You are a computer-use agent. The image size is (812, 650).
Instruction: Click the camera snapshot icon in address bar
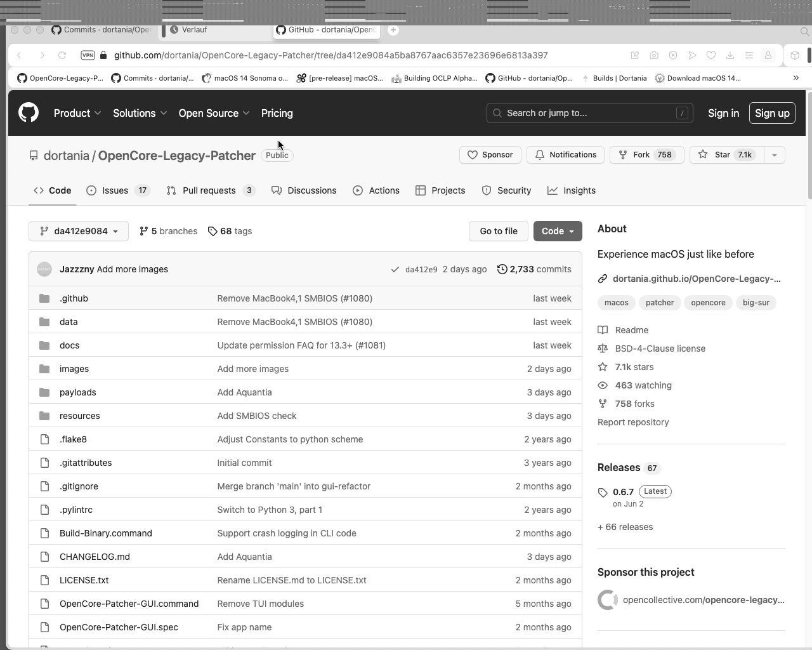[x=654, y=55]
